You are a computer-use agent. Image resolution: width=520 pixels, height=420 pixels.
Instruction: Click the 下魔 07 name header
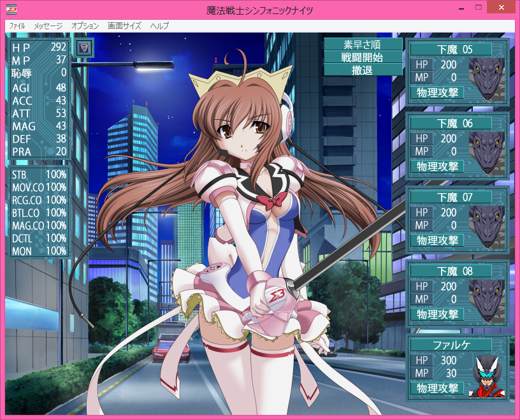451,198
